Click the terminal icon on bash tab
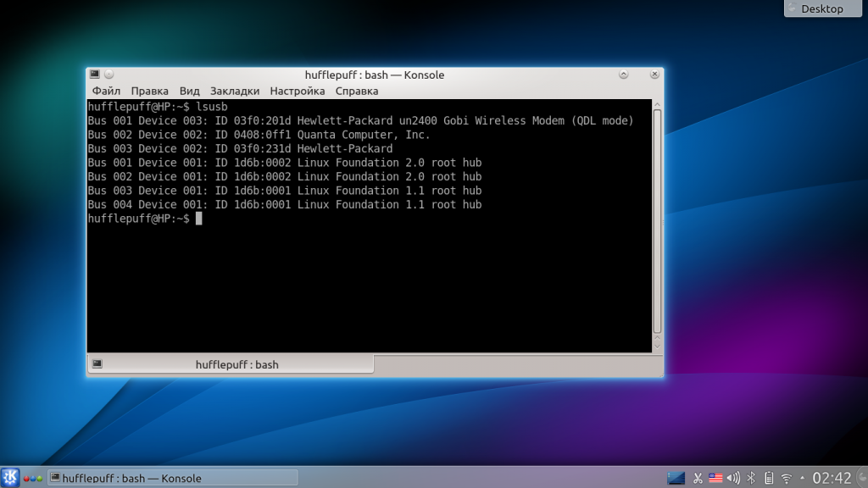Screen dimensions: 868x488 click(x=97, y=363)
